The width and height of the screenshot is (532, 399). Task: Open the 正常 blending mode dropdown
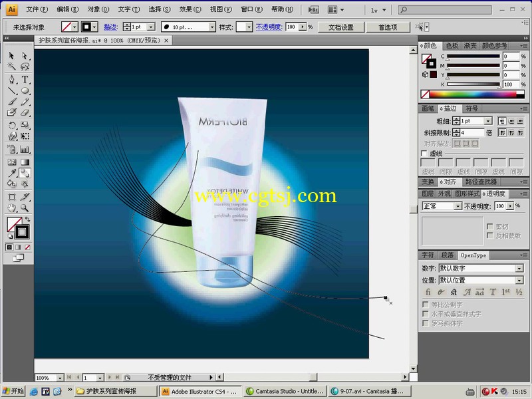458,206
